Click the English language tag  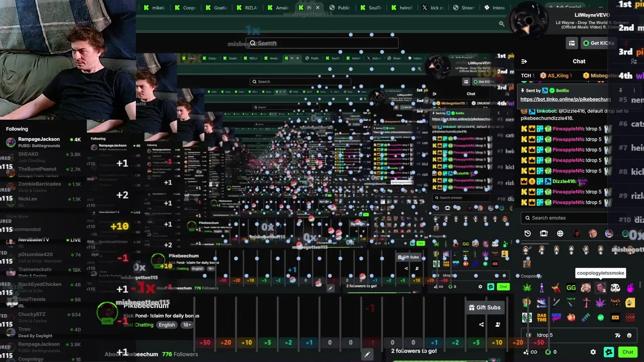[167, 325]
